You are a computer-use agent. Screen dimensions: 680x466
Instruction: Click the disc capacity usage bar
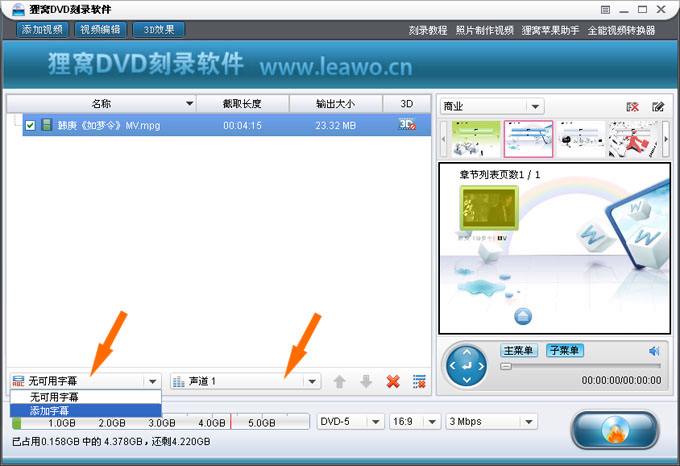(160, 422)
